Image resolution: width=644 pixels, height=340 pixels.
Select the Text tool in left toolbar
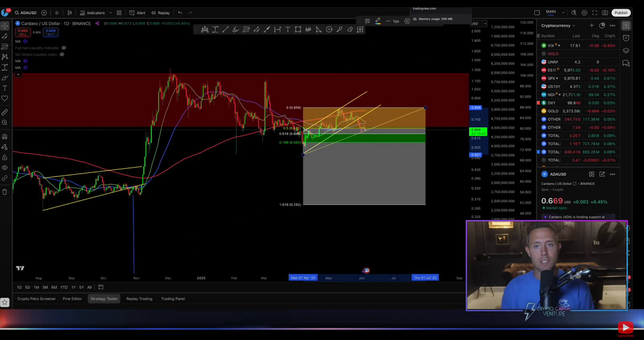5,88
